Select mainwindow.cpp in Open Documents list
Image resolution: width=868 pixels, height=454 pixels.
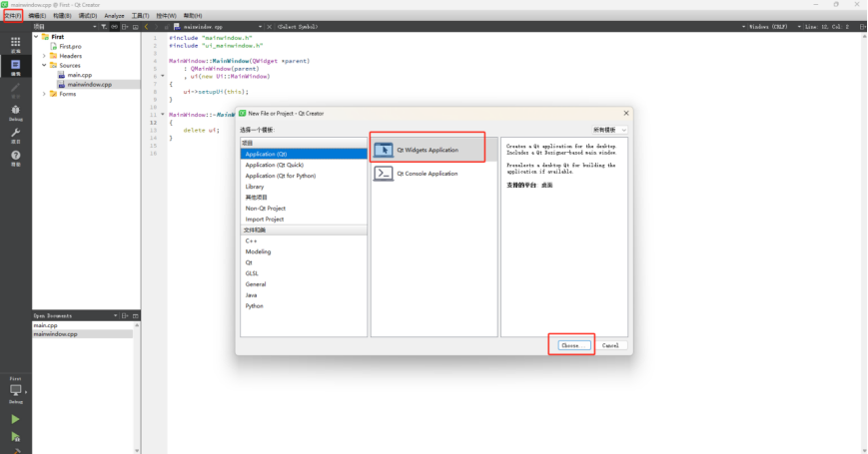tap(83, 334)
